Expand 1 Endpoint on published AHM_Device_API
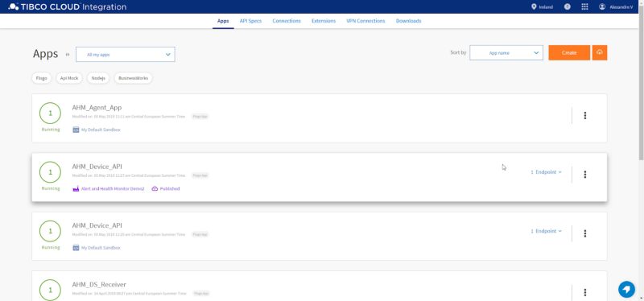This screenshot has height=301, width=644. [x=547, y=172]
